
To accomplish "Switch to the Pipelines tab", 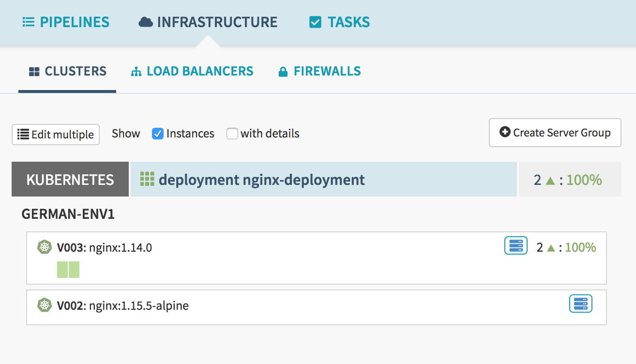I will coord(66,22).
